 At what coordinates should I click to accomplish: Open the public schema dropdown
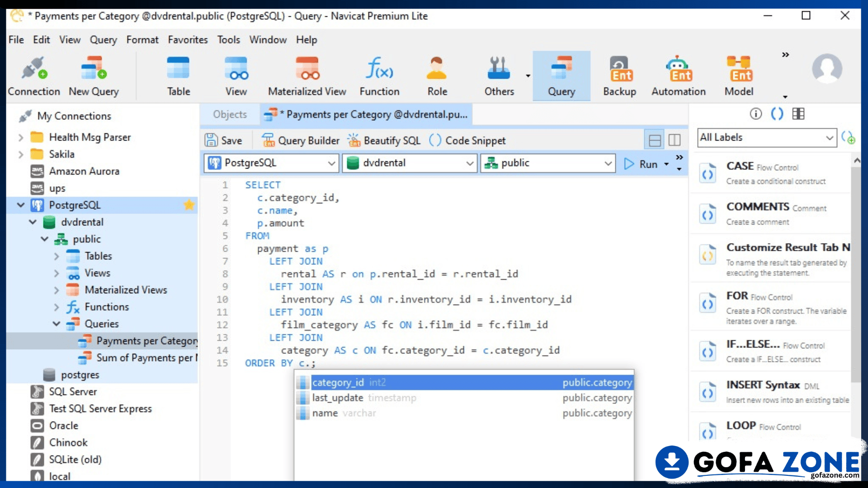(548, 163)
